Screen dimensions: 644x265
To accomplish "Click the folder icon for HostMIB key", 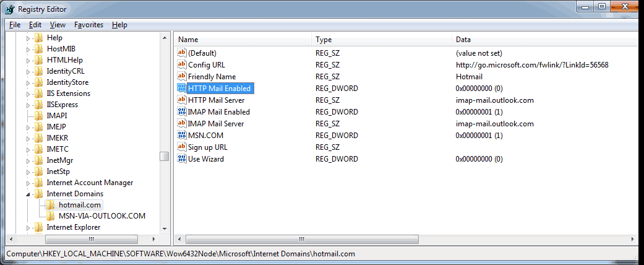I will pos(38,49).
